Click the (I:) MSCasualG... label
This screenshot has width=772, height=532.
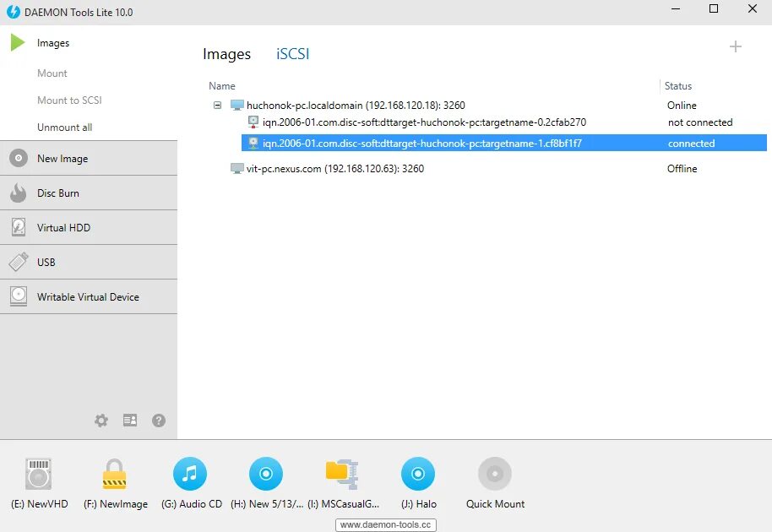tap(343, 504)
